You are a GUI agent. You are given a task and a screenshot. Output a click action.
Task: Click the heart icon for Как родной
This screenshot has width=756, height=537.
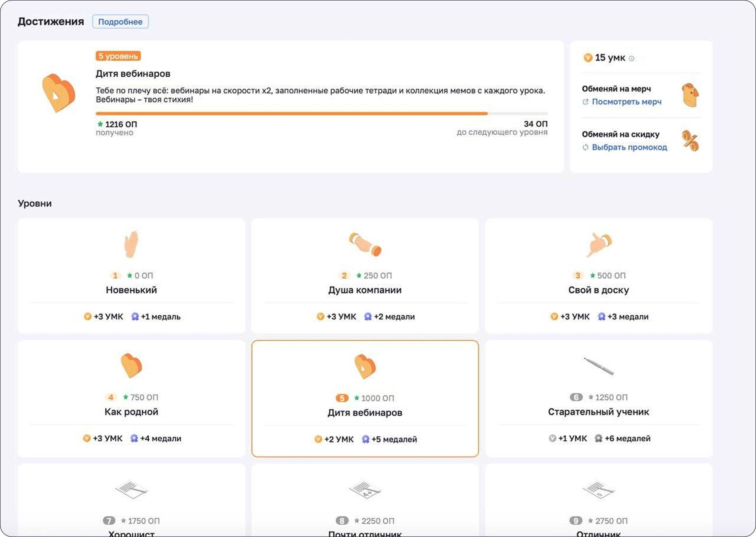131,365
